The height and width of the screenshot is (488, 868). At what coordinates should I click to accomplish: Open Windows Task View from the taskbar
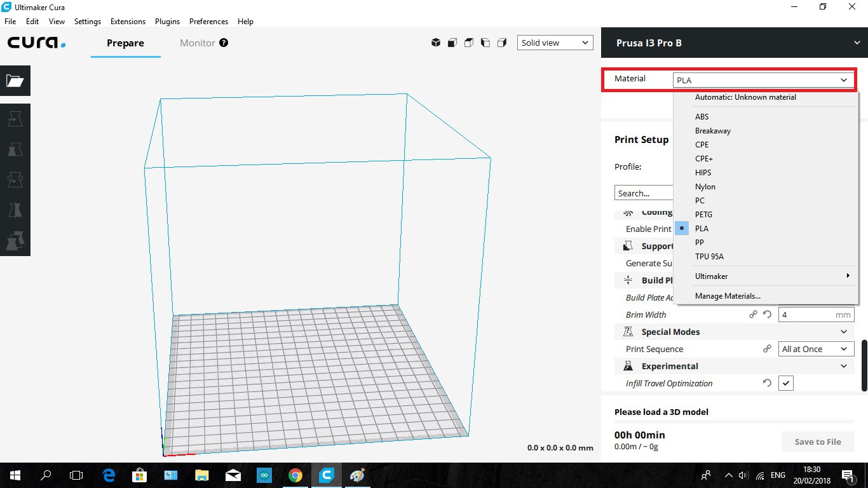76,475
